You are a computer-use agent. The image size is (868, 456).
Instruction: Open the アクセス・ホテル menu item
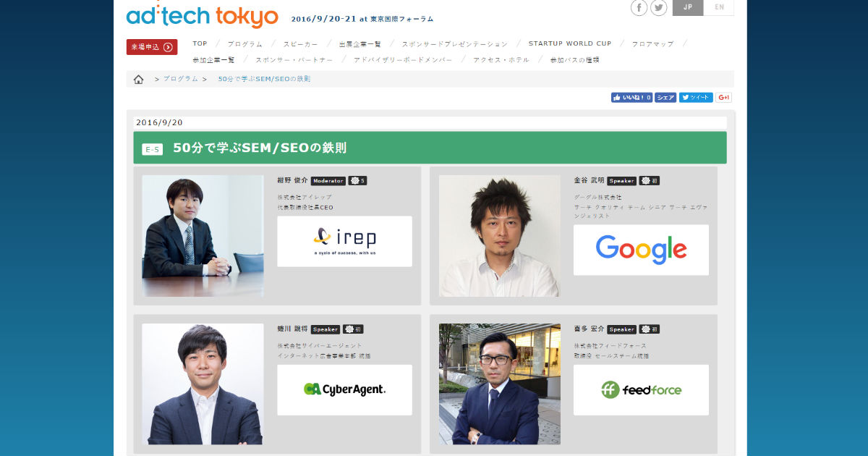pyautogui.click(x=501, y=60)
